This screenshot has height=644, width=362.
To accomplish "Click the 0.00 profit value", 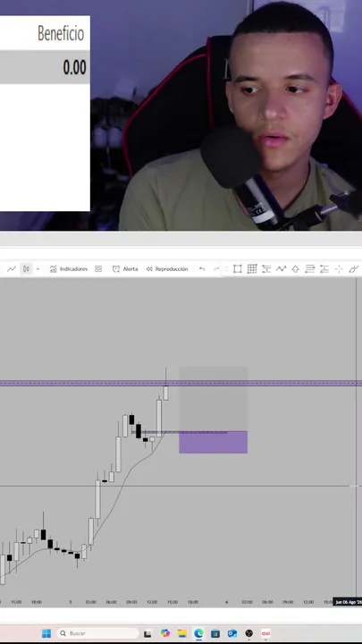I will click(74, 67).
